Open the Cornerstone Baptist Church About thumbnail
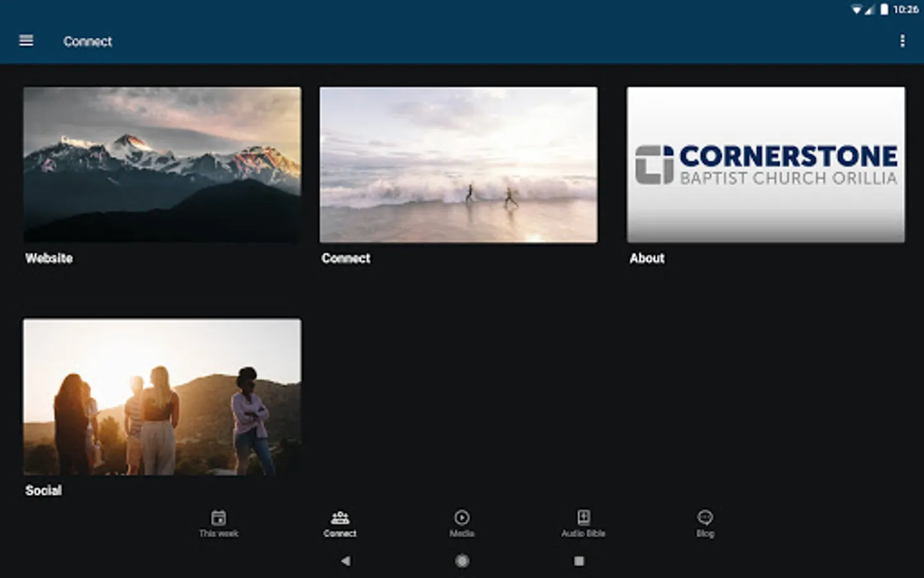Image resolution: width=924 pixels, height=578 pixels. [766, 165]
